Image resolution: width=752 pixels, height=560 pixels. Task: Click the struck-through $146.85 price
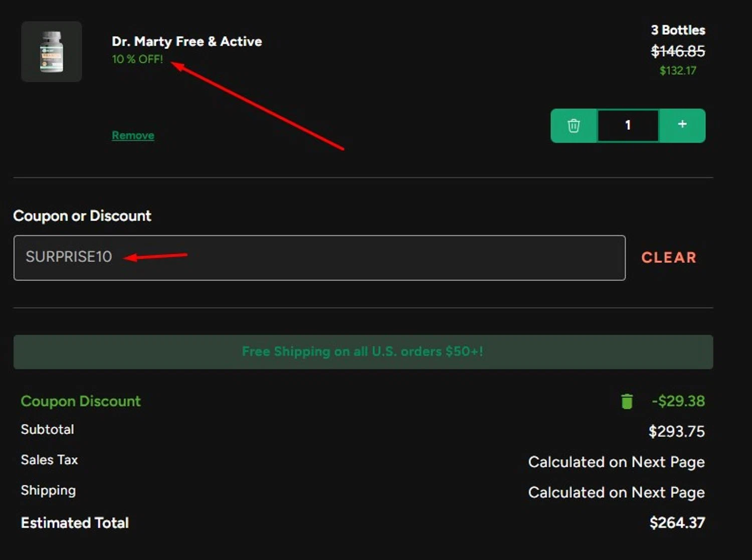[x=678, y=51]
